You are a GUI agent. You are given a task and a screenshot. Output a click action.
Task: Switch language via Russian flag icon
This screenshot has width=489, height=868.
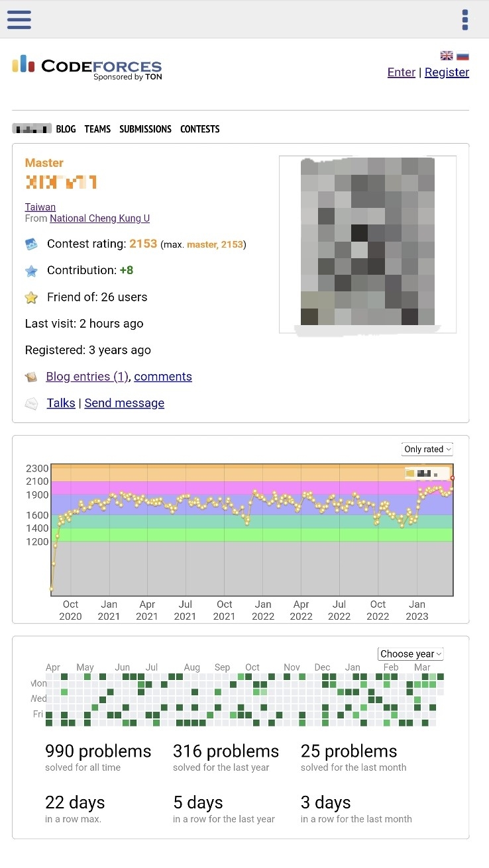coord(462,56)
